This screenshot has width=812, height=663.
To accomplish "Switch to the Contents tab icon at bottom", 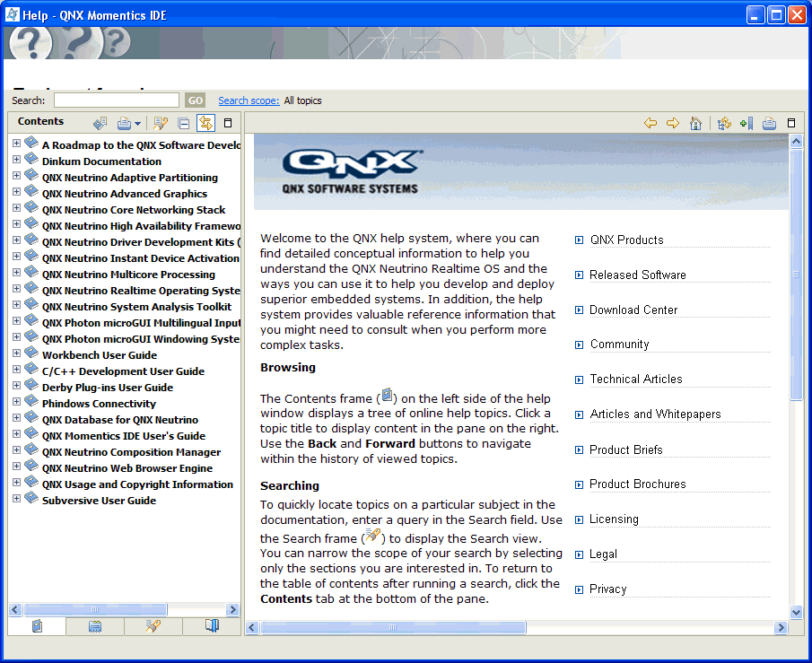I will pyautogui.click(x=37, y=626).
